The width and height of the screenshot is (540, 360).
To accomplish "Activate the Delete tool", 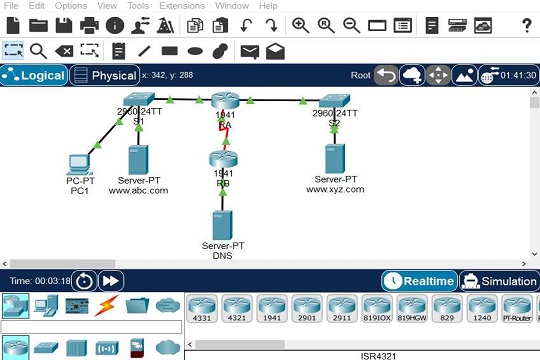I will 64,51.
